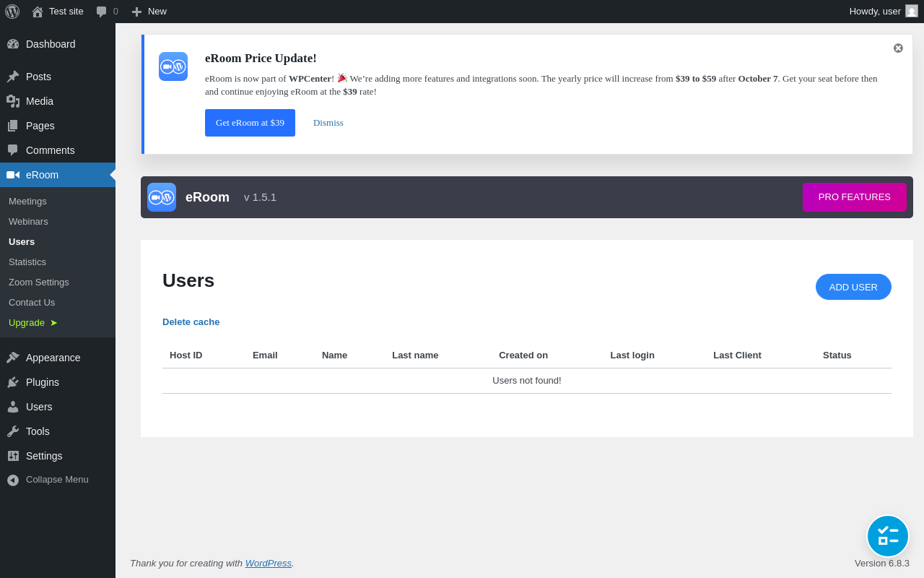Click the Users not found! message
924x578 pixels.
pyautogui.click(x=527, y=381)
